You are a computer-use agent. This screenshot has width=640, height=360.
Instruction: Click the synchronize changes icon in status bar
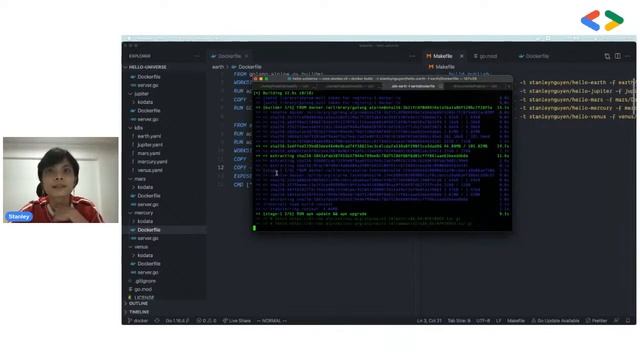coord(157,321)
